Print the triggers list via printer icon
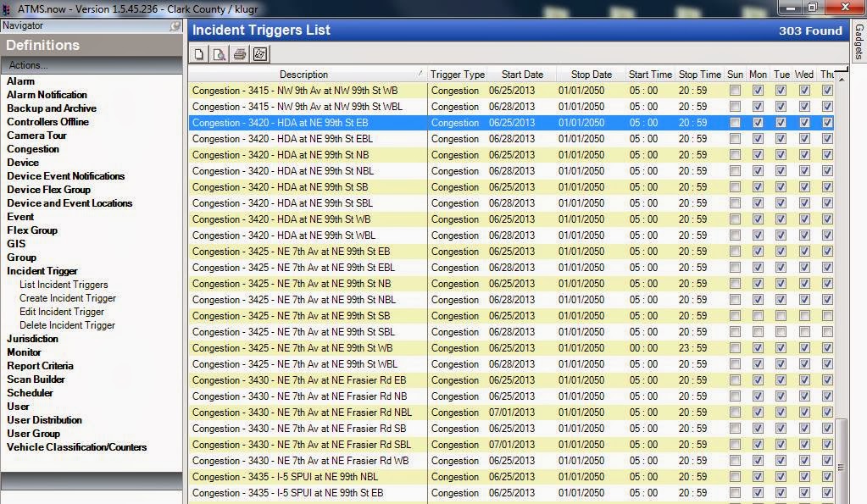867x504 pixels. [x=240, y=53]
